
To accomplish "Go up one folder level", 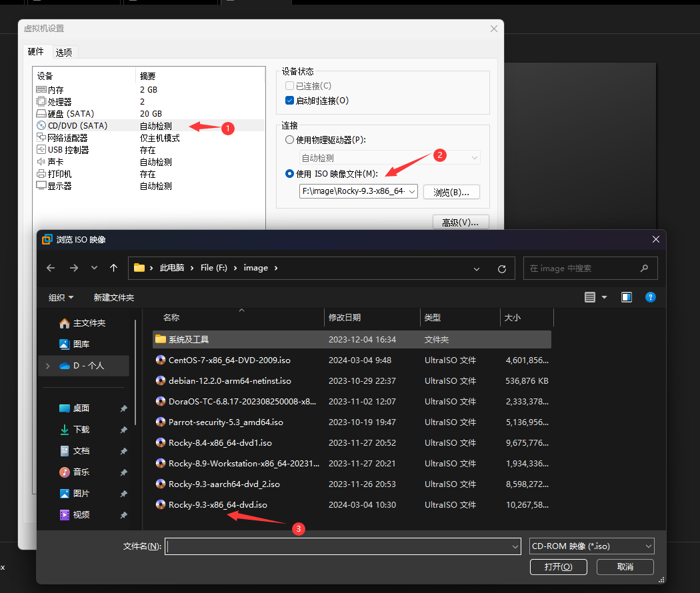I will [114, 268].
